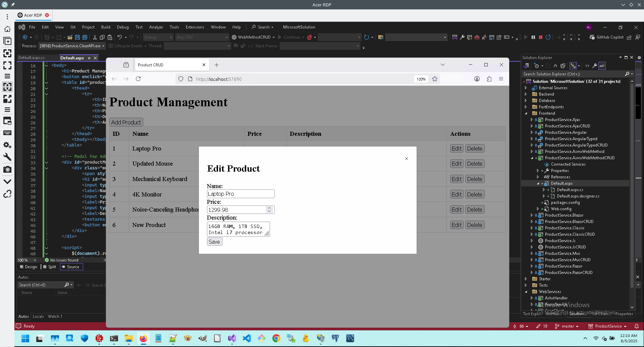
Task: Click Visual Studio icon in Windows taskbar
Action: tap(232, 338)
